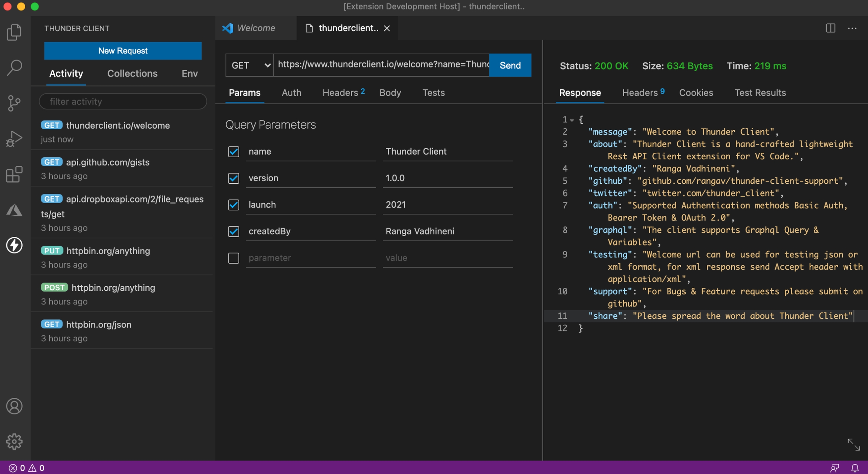Uncheck the name query parameter
The image size is (868, 474).
click(x=234, y=152)
